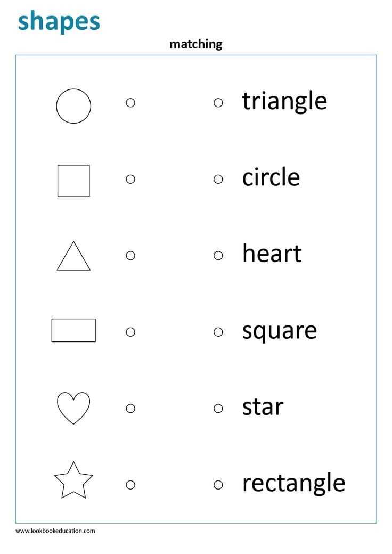Mark the dot next to the rectangle shape

click(130, 332)
